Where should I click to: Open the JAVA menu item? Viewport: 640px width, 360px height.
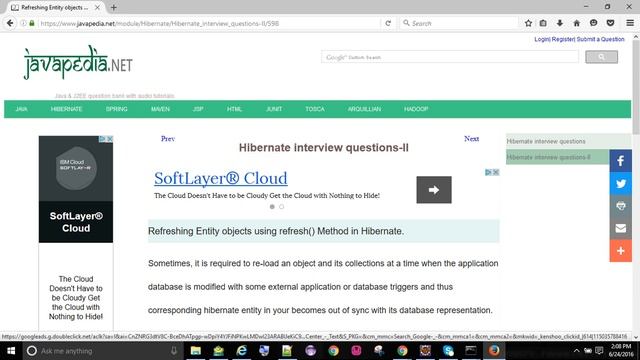pyautogui.click(x=21, y=109)
